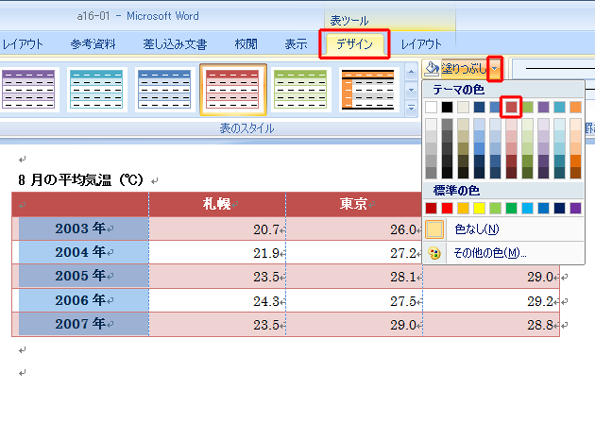Apply the teal table style

[96, 90]
